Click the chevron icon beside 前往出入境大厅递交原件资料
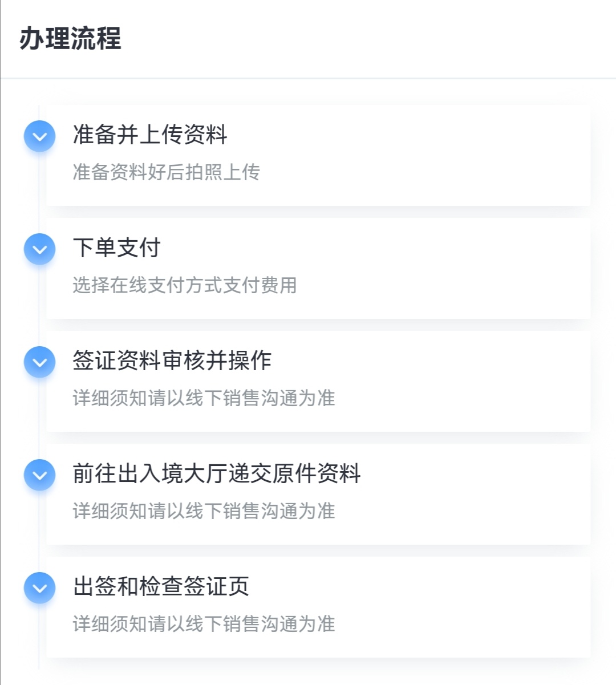This screenshot has width=616, height=685. (40, 475)
